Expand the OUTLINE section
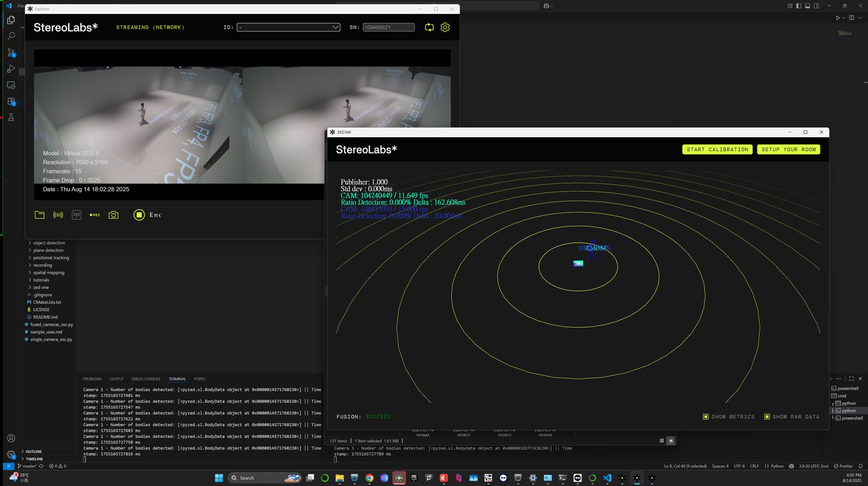868x486 pixels. click(x=33, y=452)
